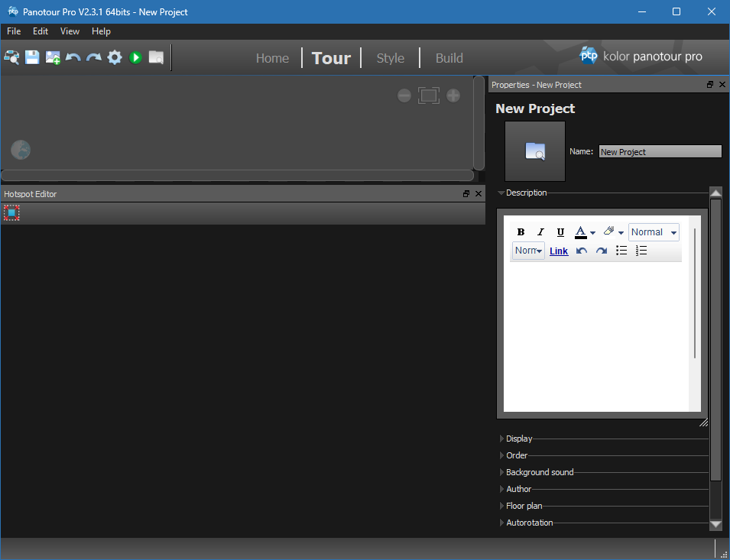The width and height of the screenshot is (730, 560).
Task: Add panorama images with picture-plus icon
Action: coord(53,57)
